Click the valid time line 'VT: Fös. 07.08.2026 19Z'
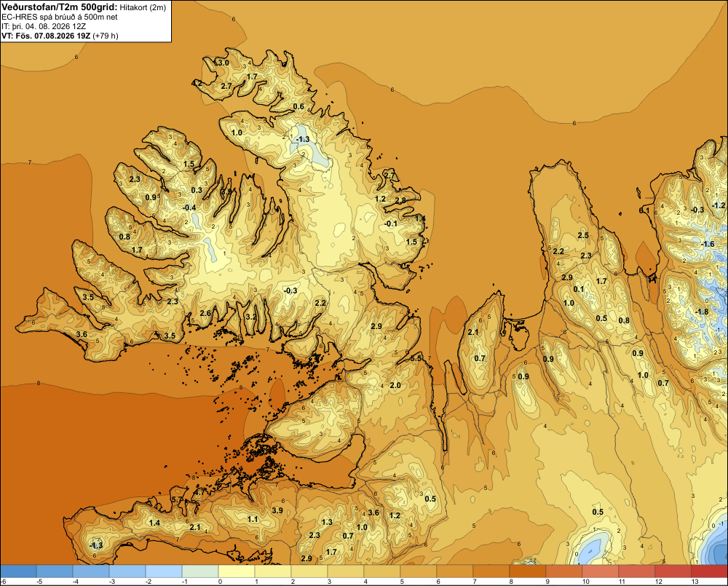Image resolution: width=728 pixels, height=586 pixels. (x=45, y=36)
